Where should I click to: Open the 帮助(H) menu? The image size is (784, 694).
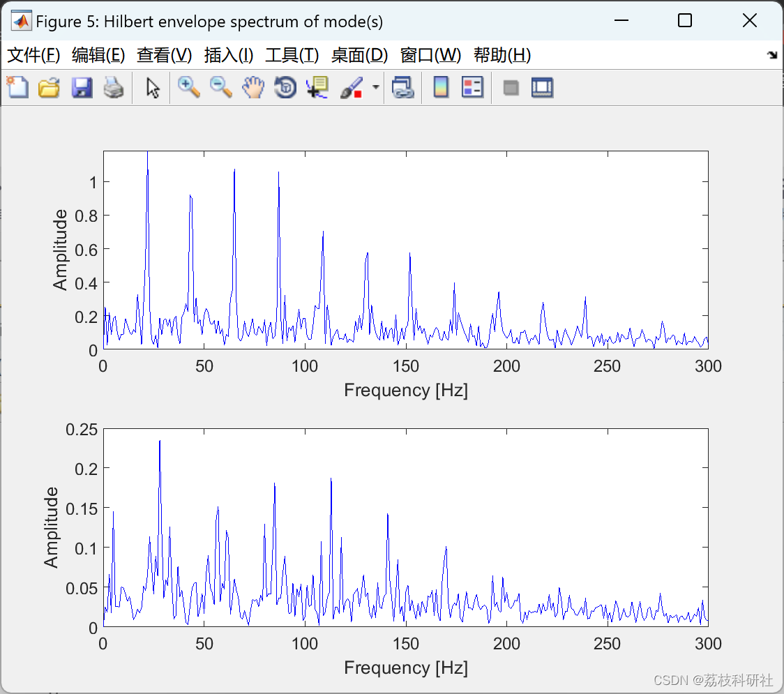coord(502,55)
